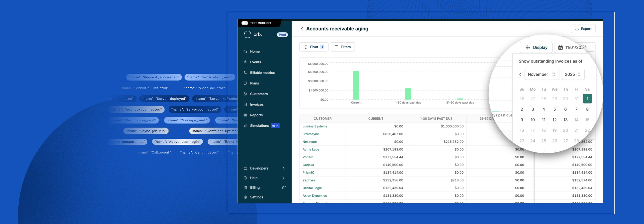This screenshot has height=224, width=644.
Task: Click the calendar icon in date field
Action: pos(560,47)
